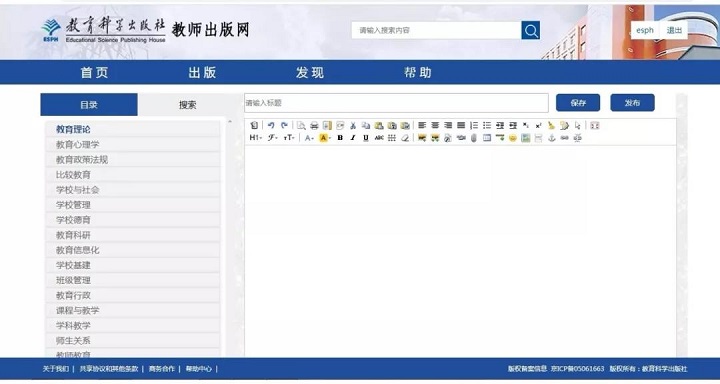Click the anchor icon in toolbar
The width and height of the screenshot is (720, 384).
(551, 138)
